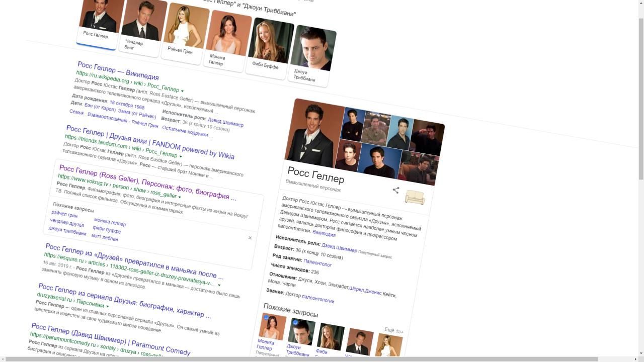Click the Вымышленный персонаж subtitle text

click(313, 186)
